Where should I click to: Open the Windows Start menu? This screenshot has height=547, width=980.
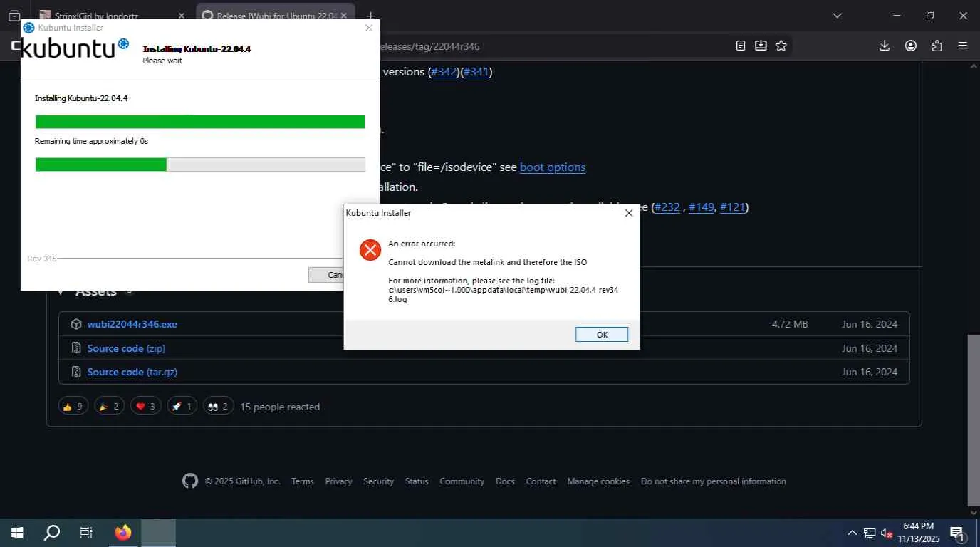click(x=17, y=533)
